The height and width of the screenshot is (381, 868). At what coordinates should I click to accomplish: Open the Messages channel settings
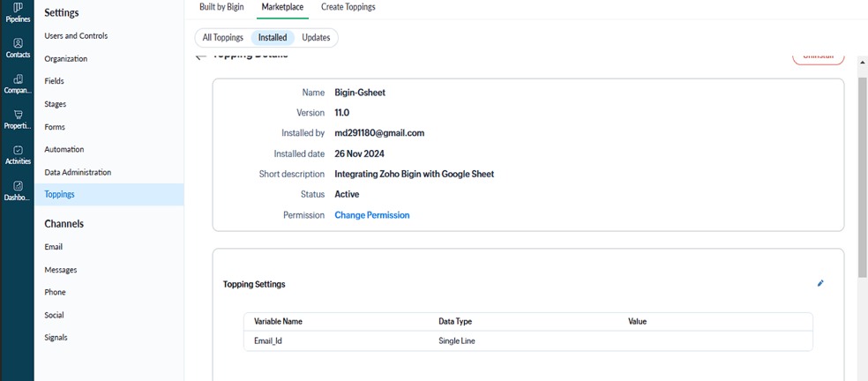[61, 270]
